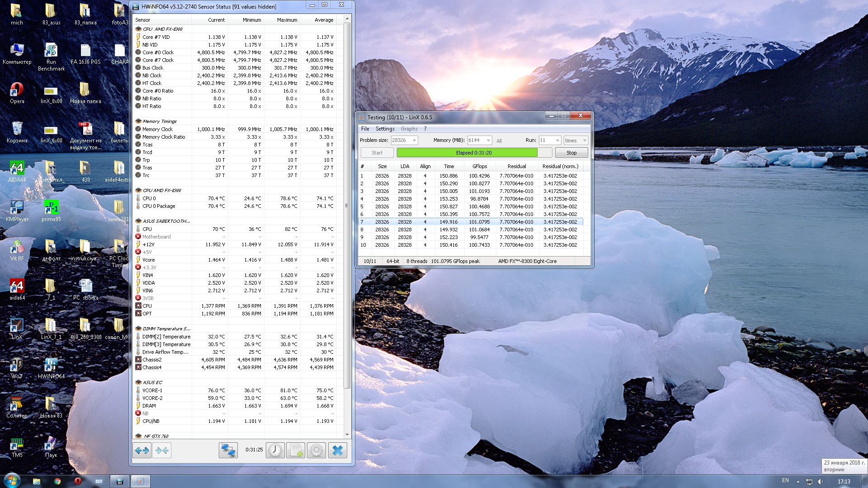Expand the Problem size dropdown in LinX
This screenshot has width=868, height=488.
tap(414, 141)
